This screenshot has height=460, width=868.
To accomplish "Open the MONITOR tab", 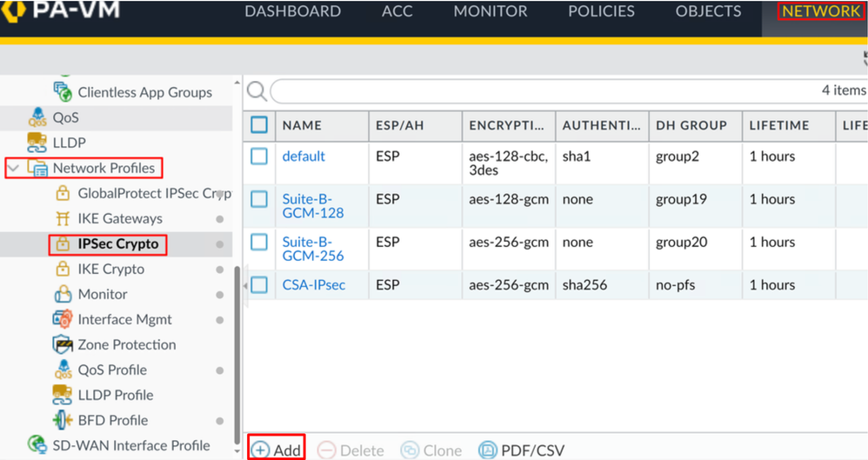I will pos(491,11).
